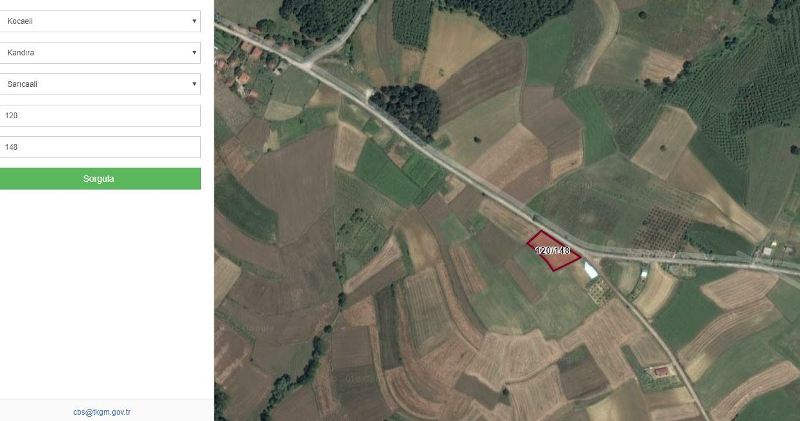Click the village houses at the map's top-left
800x421 pixels.
(x=245, y=64)
